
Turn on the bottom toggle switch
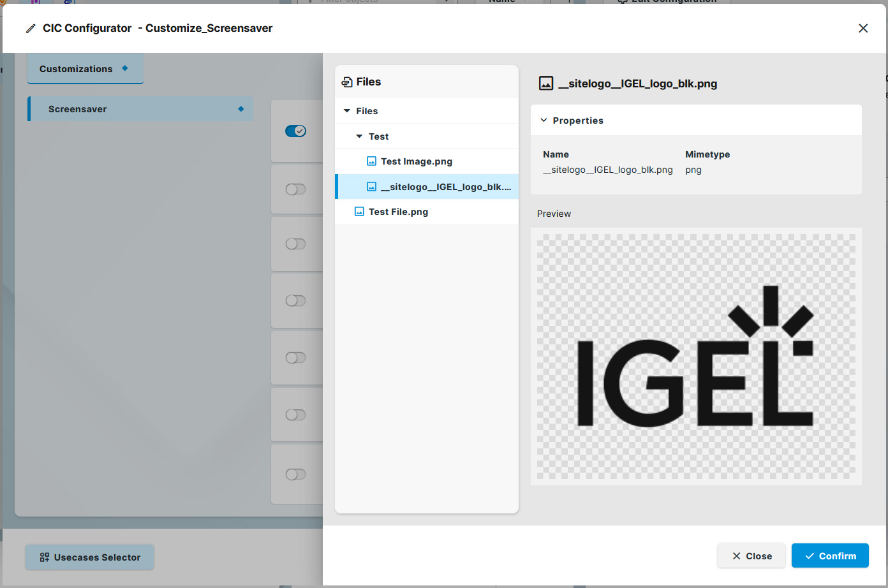click(295, 474)
